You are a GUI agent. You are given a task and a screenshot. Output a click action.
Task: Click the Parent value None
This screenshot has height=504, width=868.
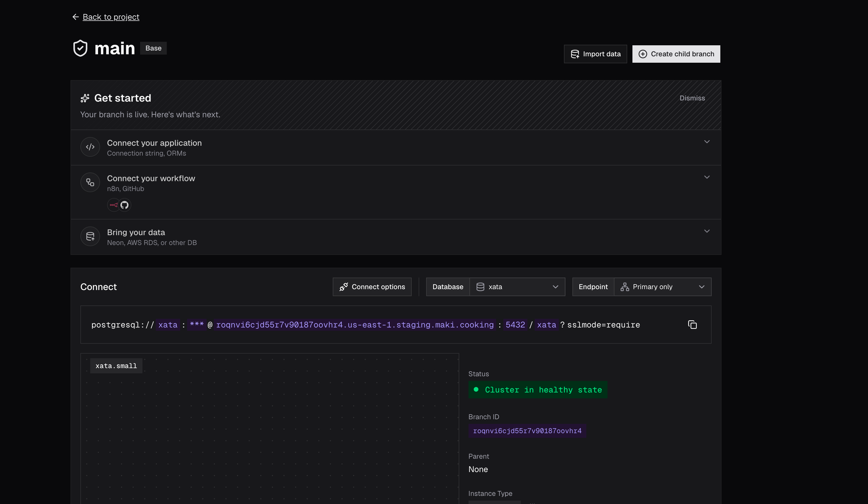click(x=478, y=469)
